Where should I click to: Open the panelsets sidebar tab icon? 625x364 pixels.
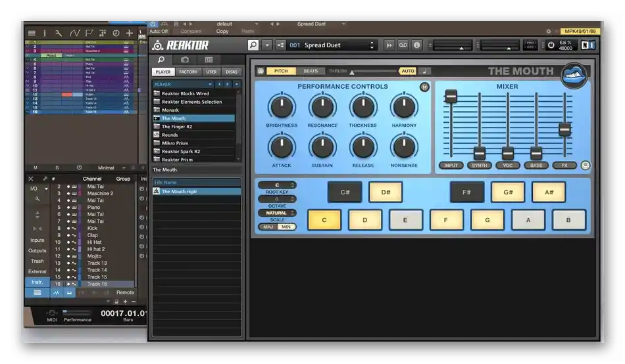coord(209,60)
